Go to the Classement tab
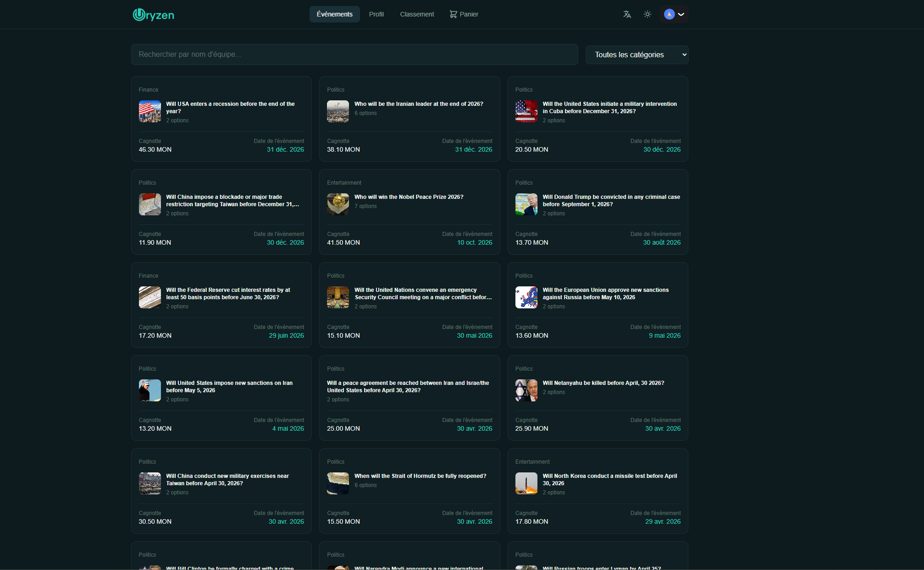Screen dimensions: 924x570 pyautogui.click(x=417, y=14)
